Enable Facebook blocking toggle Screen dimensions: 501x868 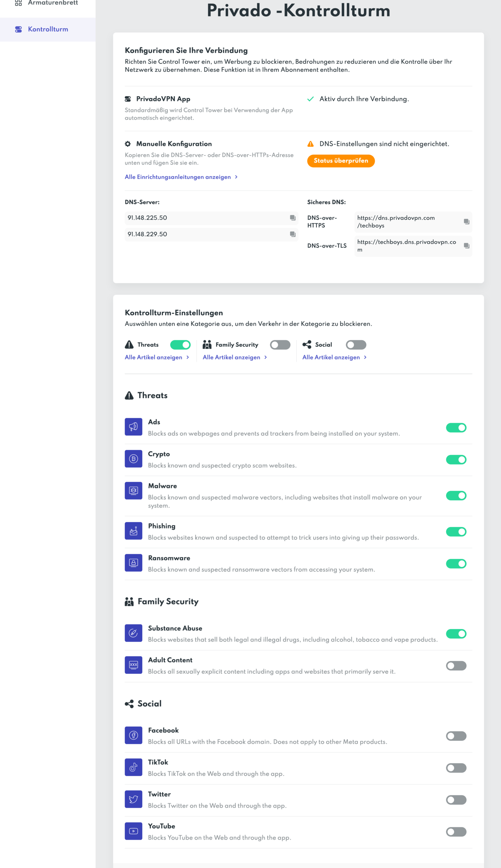click(456, 736)
